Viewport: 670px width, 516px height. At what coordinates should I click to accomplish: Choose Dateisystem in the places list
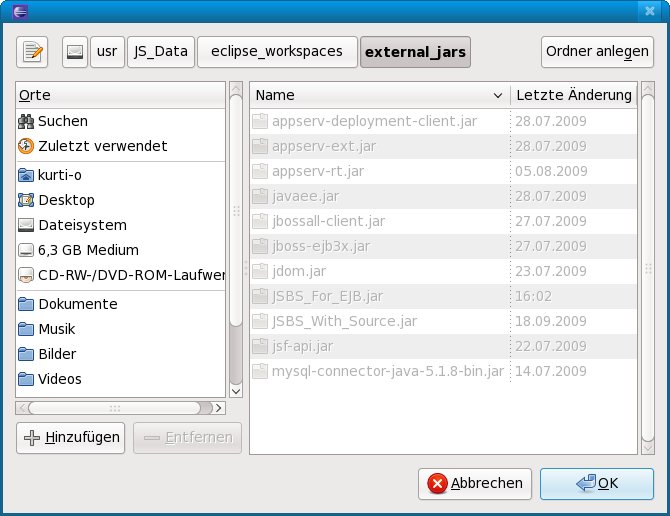click(82, 225)
